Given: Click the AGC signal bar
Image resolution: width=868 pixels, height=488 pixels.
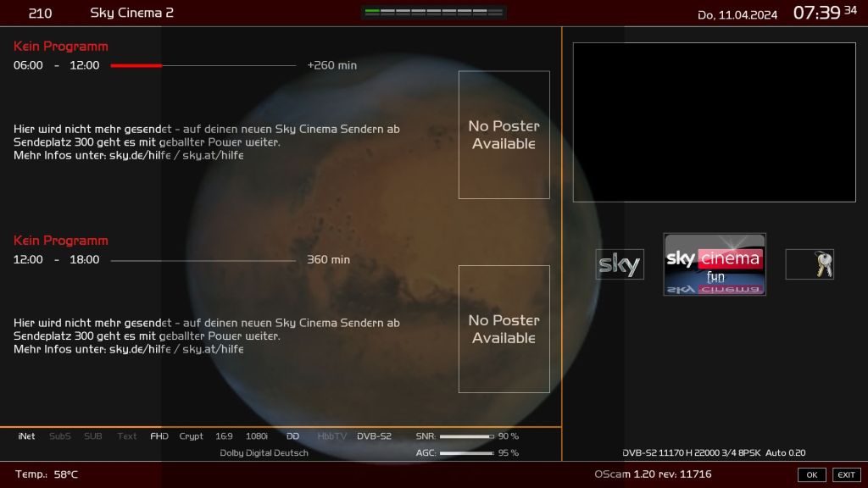Looking at the screenshot, I should 467,453.
